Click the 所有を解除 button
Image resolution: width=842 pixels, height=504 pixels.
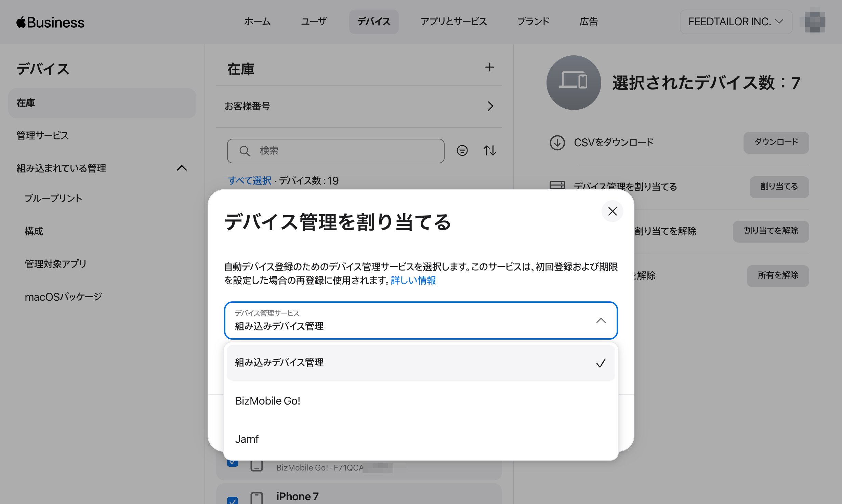778,276
